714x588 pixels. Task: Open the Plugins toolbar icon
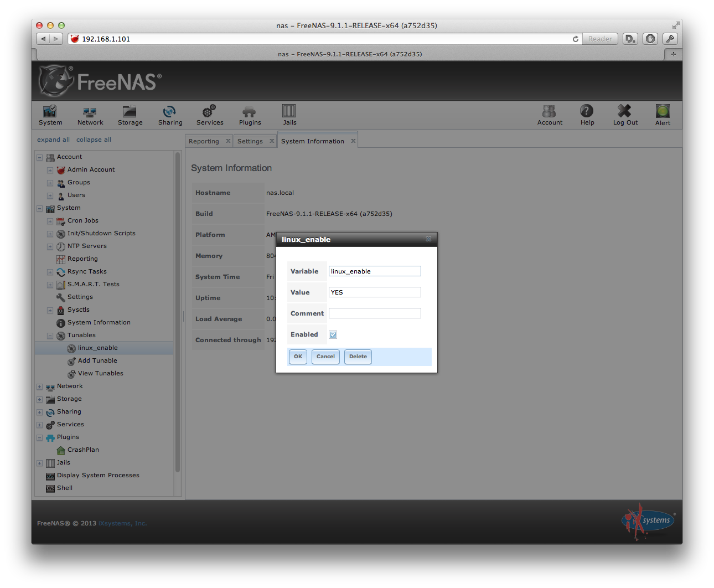click(250, 115)
